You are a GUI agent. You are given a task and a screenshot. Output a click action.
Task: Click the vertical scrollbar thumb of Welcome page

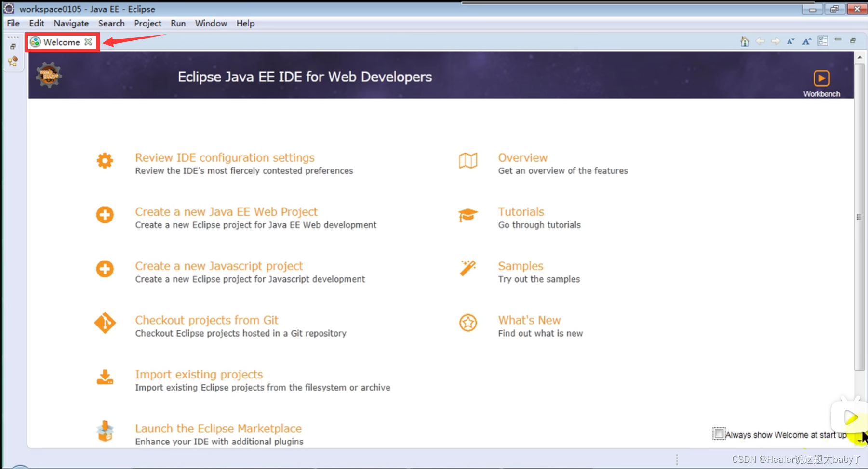(859, 217)
